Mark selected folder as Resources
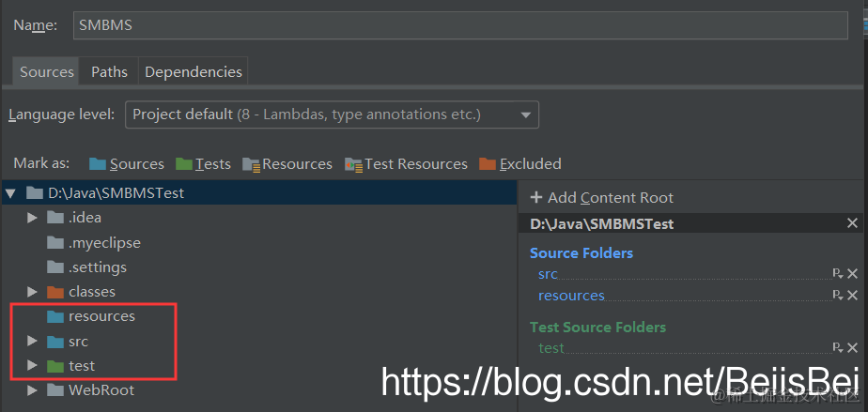This screenshot has width=868, height=412. (x=287, y=164)
